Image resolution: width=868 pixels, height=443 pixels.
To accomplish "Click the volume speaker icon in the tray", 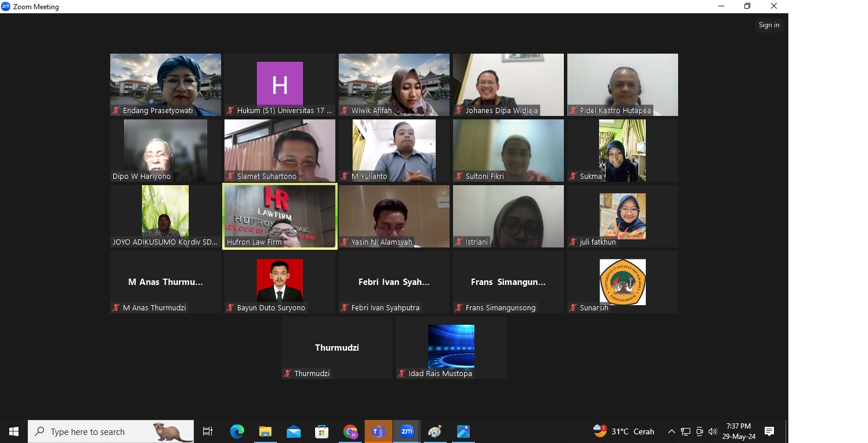I will pyautogui.click(x=713, y=431).
